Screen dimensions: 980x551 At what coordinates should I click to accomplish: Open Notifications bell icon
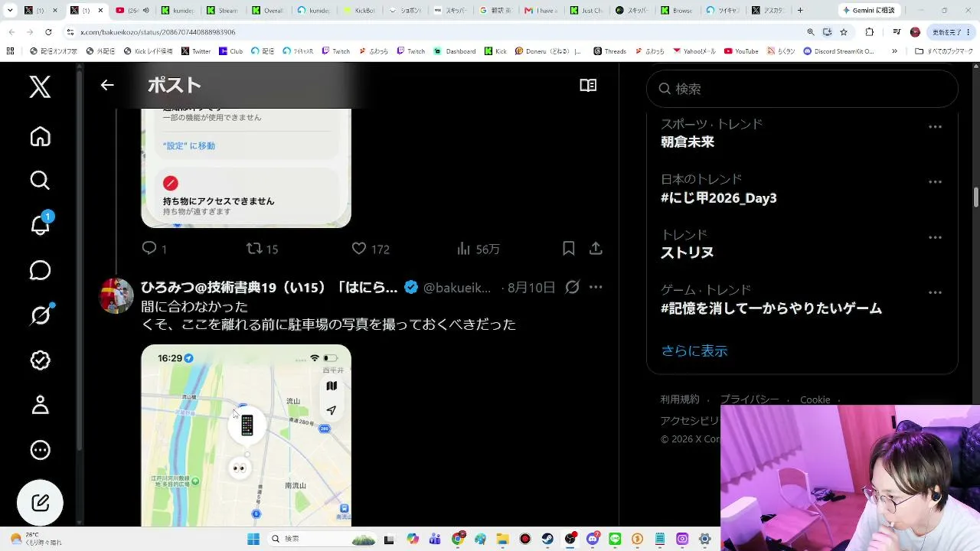coord(41,225)
